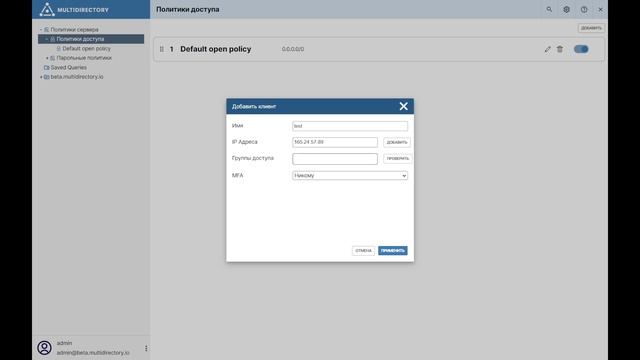Expand the beta.multidirectory.io tree node
The width and height of the screenshot is (640, 360).
(41, 77)
